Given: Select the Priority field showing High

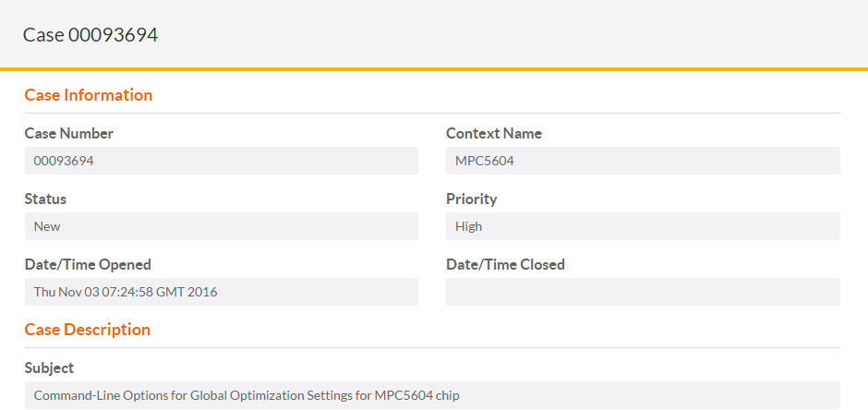Looking at the screenshot, I should click(x=643, y=226).
